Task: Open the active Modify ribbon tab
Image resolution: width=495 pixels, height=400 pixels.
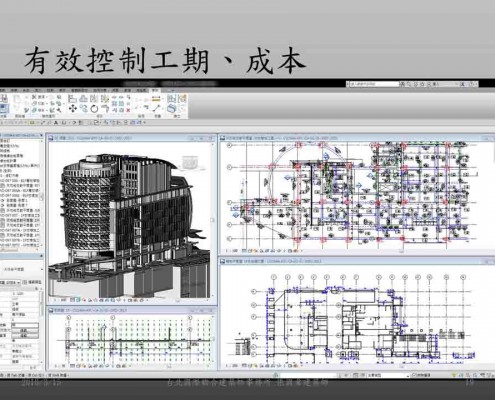Action: click(155, 90)
